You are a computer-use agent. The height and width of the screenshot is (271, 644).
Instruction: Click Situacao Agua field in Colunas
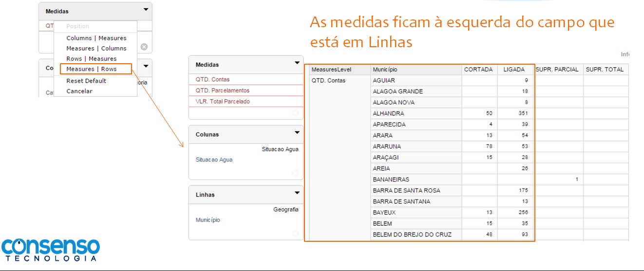[x=214, y=160]
